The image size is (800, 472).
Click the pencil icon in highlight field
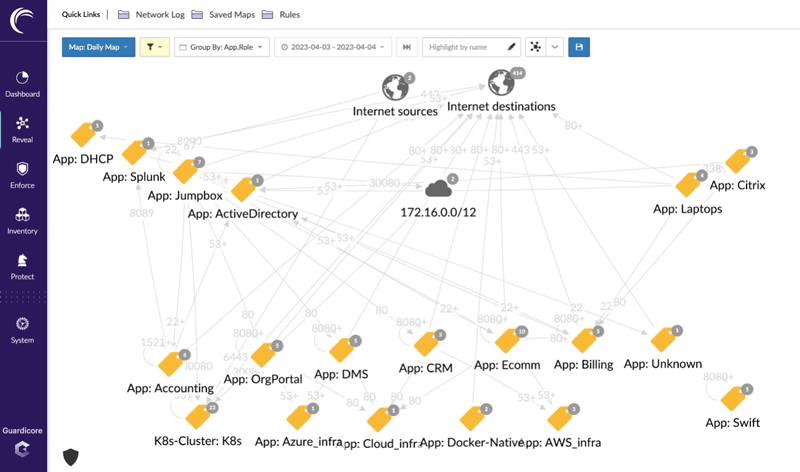(511, 47)
